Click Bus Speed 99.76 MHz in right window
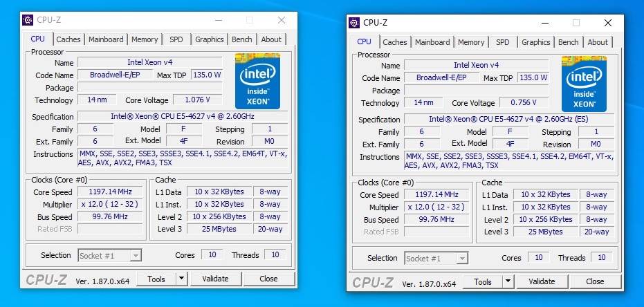Viewport: 644px width, 307px height. pyautogui.click(x=436, y=220)
